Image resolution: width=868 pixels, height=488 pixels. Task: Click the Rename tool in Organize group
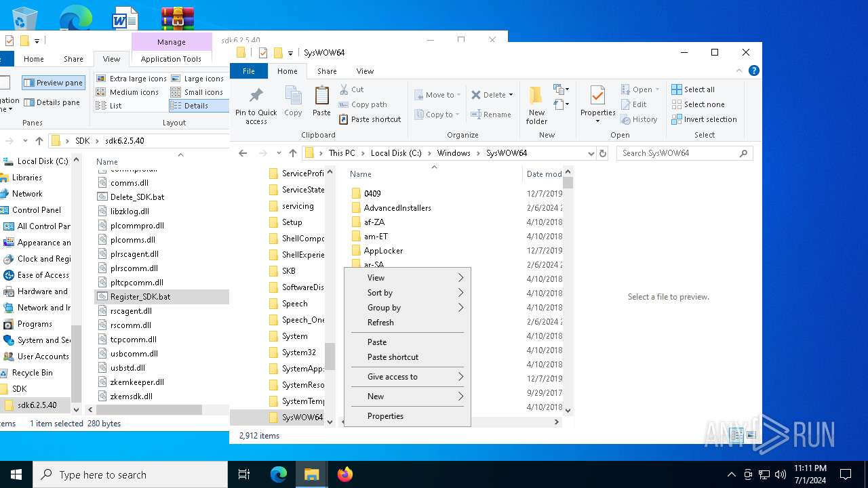[x=492, y=115]
